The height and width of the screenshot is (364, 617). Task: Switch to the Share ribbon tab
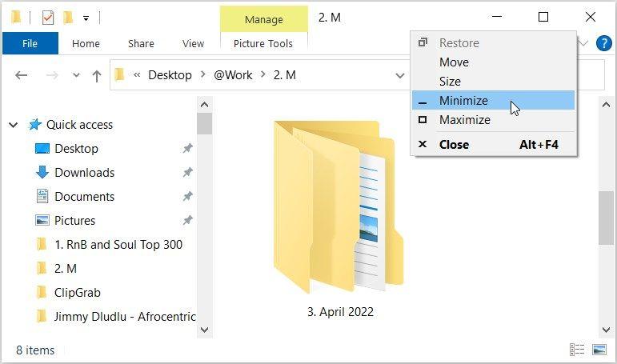pos(141,43)
